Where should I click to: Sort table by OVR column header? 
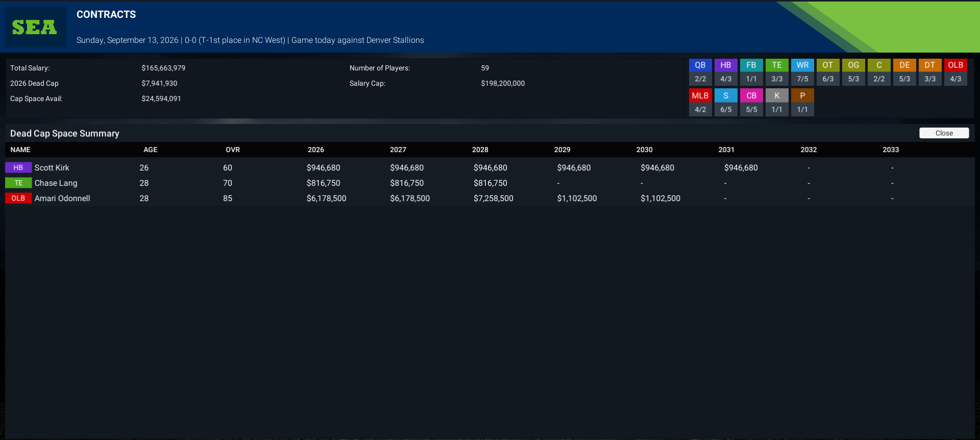point(233,150)
